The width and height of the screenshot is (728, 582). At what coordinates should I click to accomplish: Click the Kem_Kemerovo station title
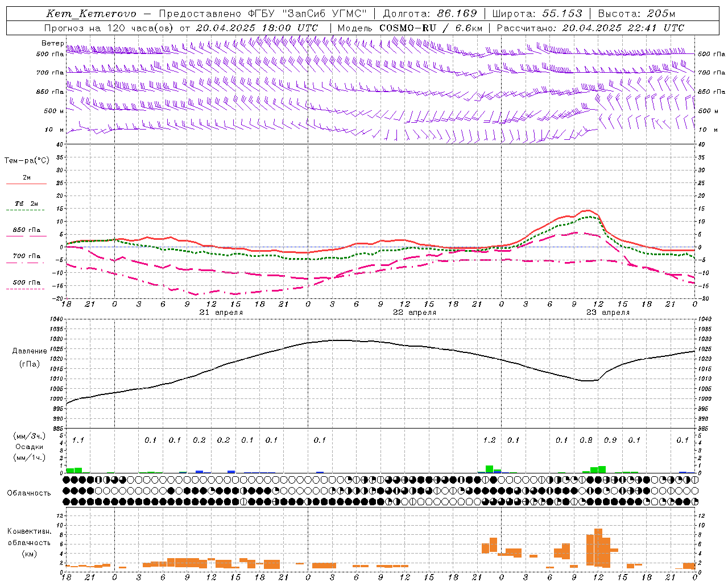pos(91,14)
